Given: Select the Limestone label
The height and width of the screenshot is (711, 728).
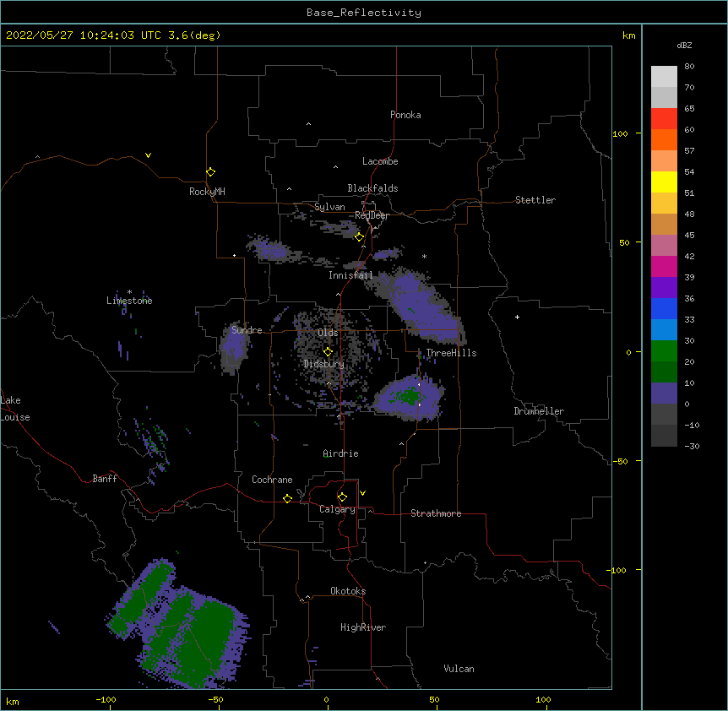Looking at the screenshot, I should [x=129, y=301].
